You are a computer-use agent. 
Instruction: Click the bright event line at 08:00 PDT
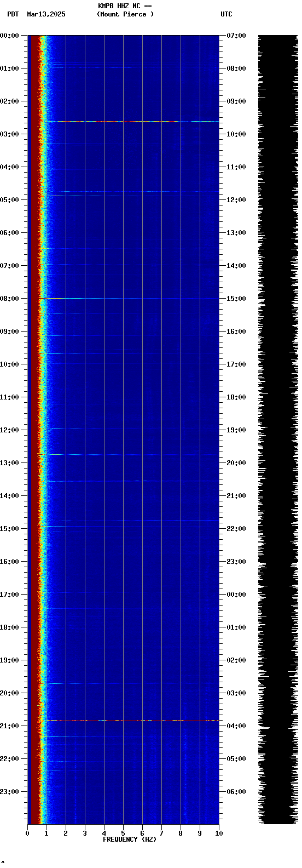coord(130,299)
